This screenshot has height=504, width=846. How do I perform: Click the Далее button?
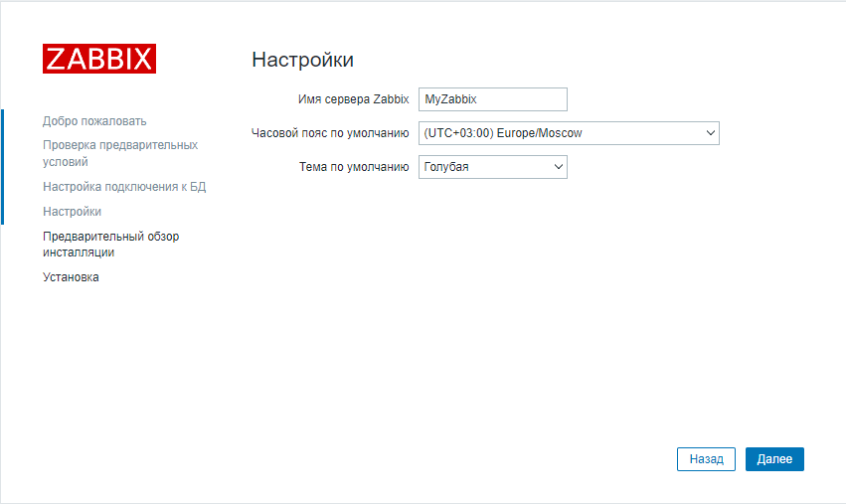tap(774, 459)
